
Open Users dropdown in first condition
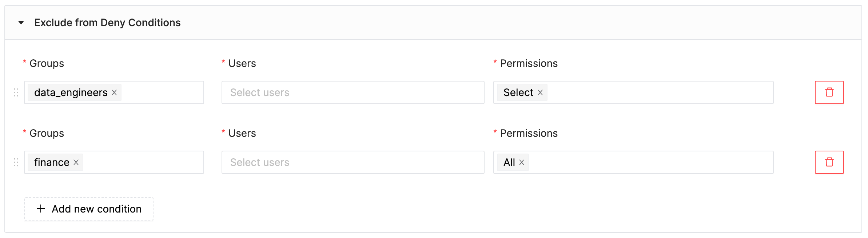point(353,92)
